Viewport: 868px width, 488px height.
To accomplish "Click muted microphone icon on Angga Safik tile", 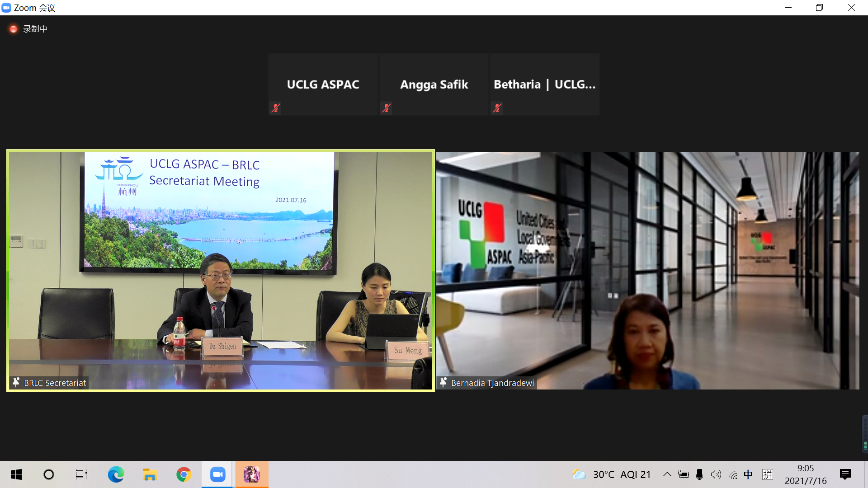I will pos(386,108).
